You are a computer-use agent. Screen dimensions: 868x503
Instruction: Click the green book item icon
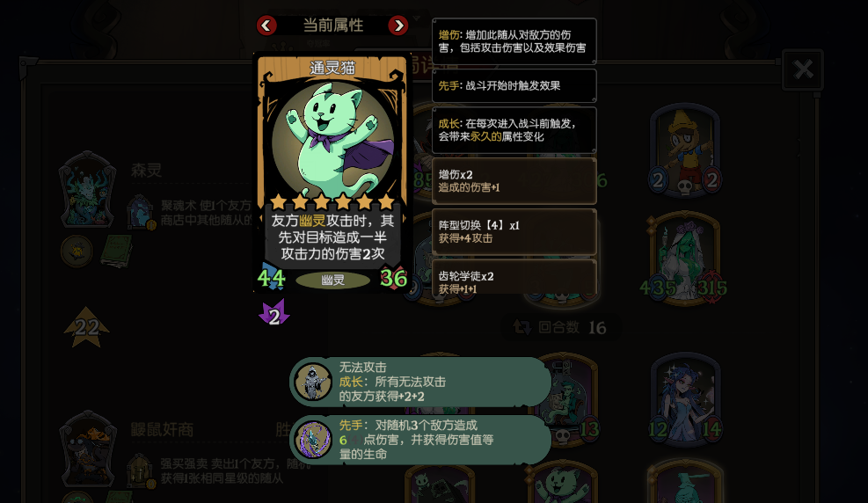click(x=117, y=251)
